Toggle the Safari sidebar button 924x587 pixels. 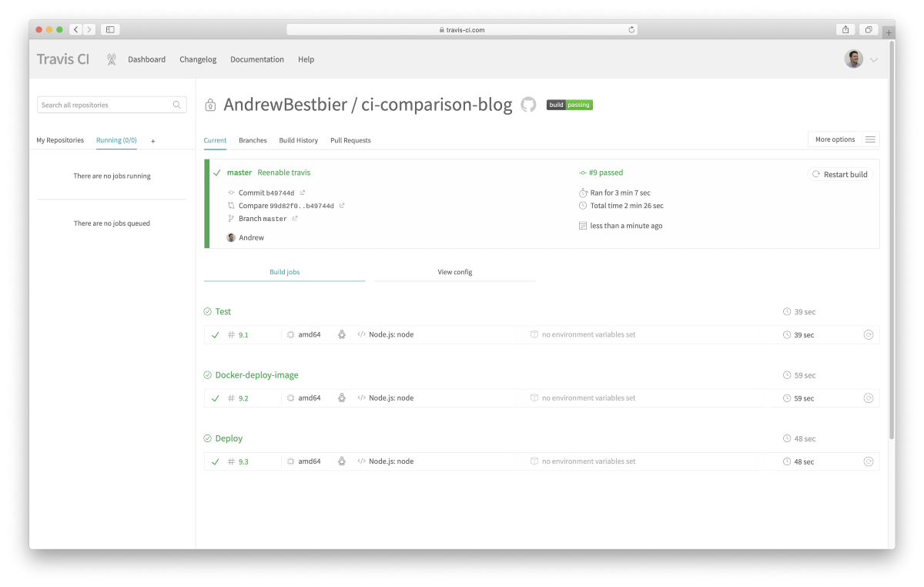coord(110,29)
